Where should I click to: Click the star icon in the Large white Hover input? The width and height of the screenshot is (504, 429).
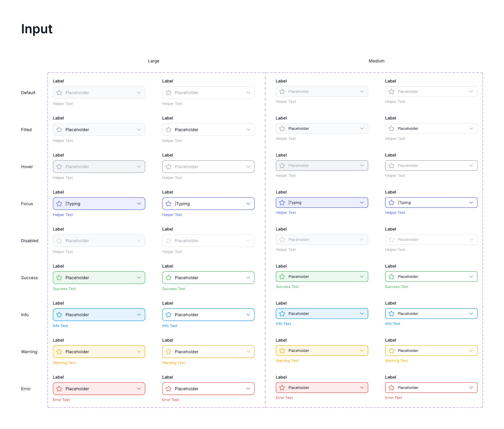pyautogui.click(x=168, y=167)
